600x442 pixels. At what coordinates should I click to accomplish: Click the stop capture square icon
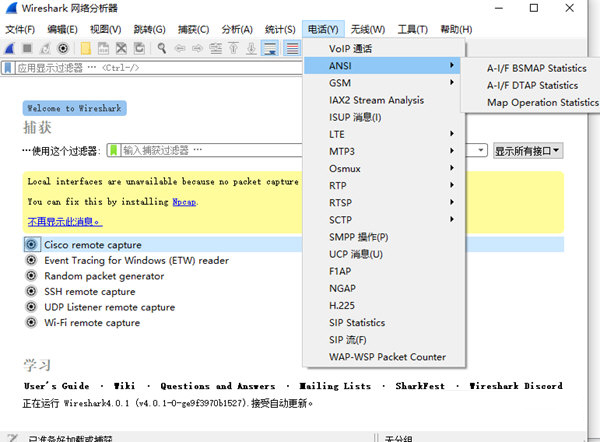[x=27, y=48]
